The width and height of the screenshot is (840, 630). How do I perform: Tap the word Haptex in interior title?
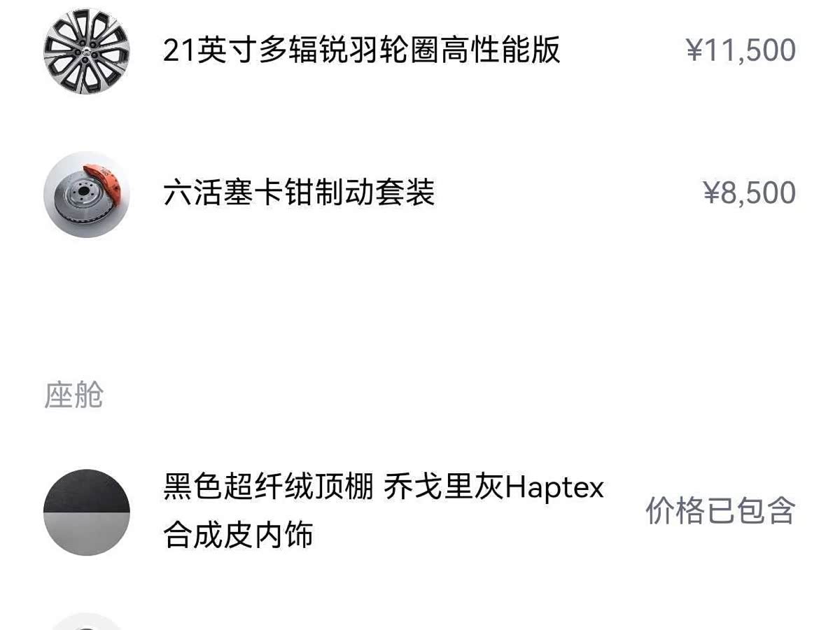(x=554, y=489)
